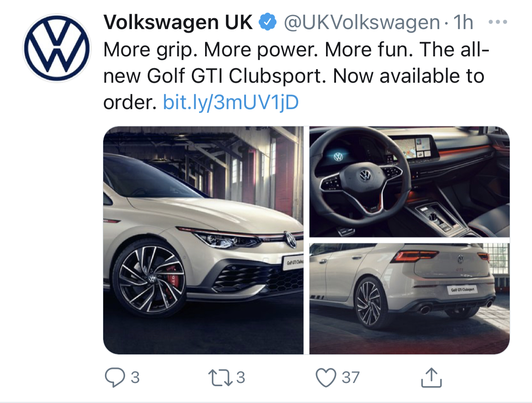This screenshot has width=532, height=403.
Task: Open the steering wheel interior photo
Action: click(x=410, y=181)
